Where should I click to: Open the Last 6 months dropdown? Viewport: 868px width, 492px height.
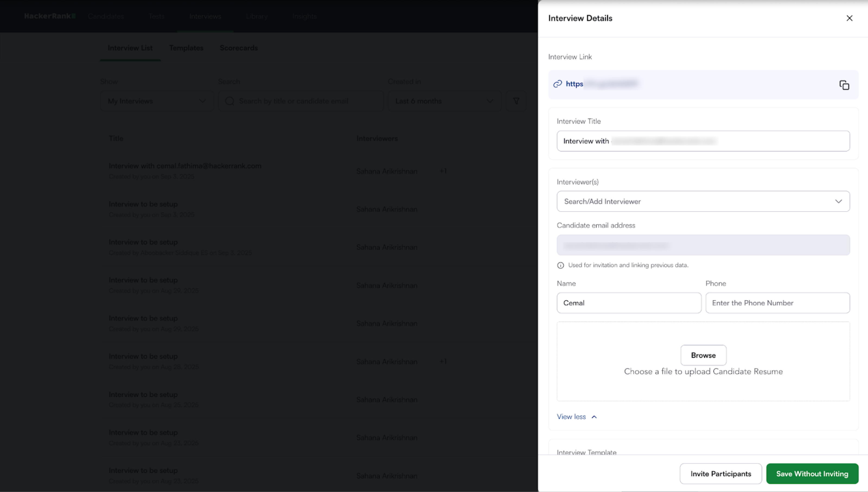445,101
